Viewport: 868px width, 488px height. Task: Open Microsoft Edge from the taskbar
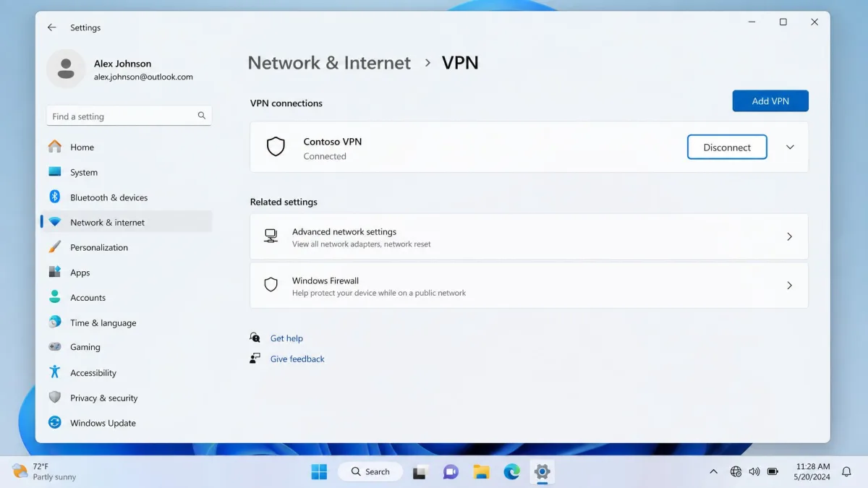point(512,471)
